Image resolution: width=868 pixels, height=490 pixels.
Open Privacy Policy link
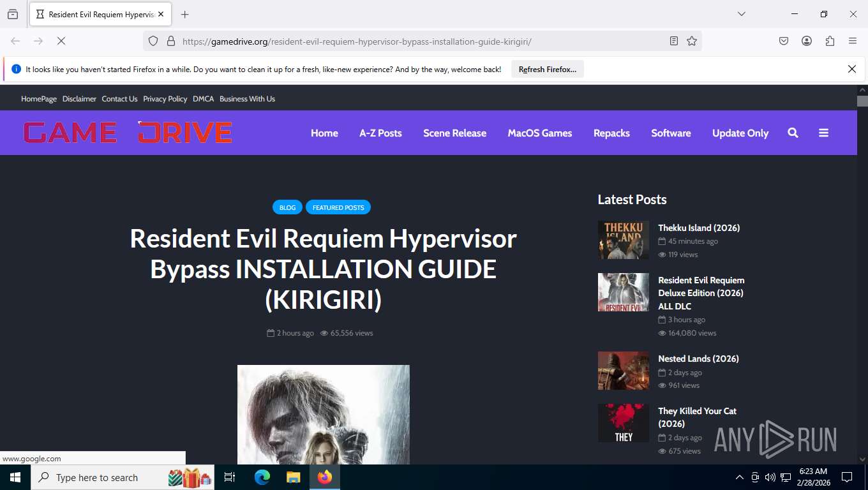[x=165, y=99]
